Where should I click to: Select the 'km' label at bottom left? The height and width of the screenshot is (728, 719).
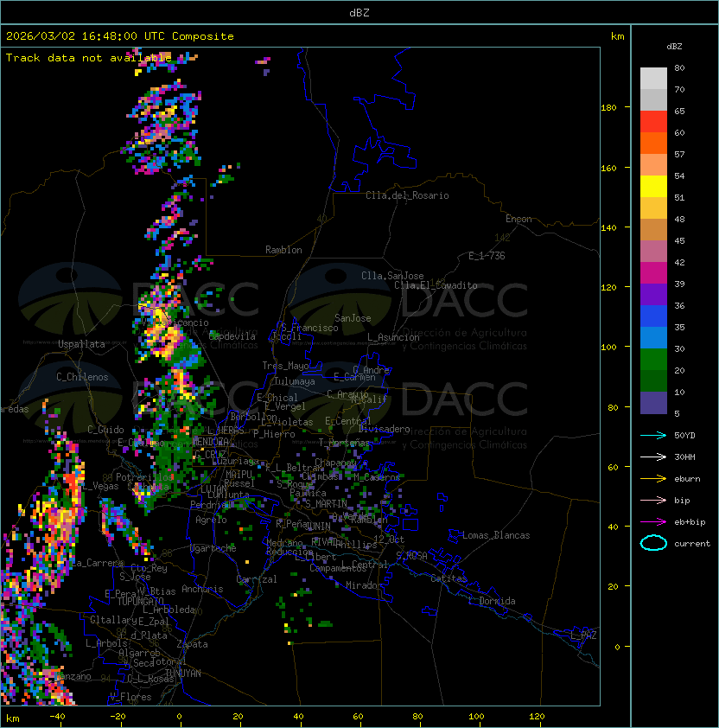pos(13,718)
